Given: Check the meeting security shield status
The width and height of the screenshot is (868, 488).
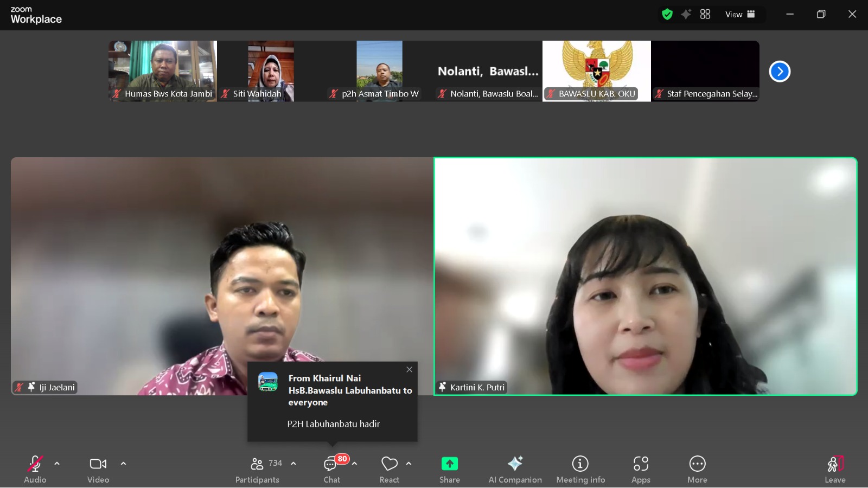Looking at the screenshot, I should (x=668, y=14).
